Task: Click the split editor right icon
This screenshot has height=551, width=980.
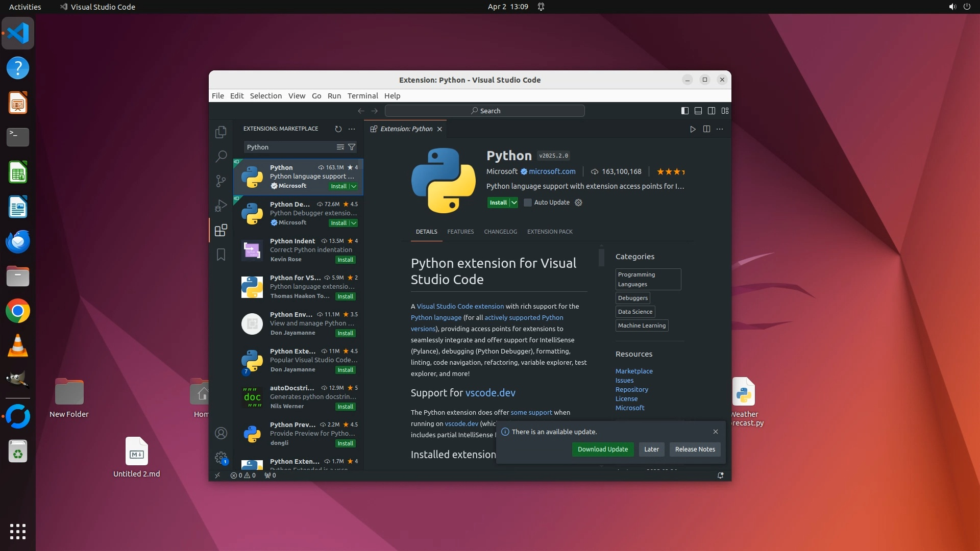Action: pyautogui.click(x=706, y=129)
